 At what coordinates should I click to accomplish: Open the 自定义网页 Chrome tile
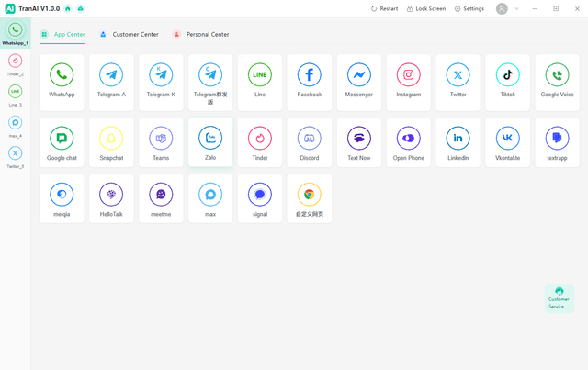tap(310, 198)
